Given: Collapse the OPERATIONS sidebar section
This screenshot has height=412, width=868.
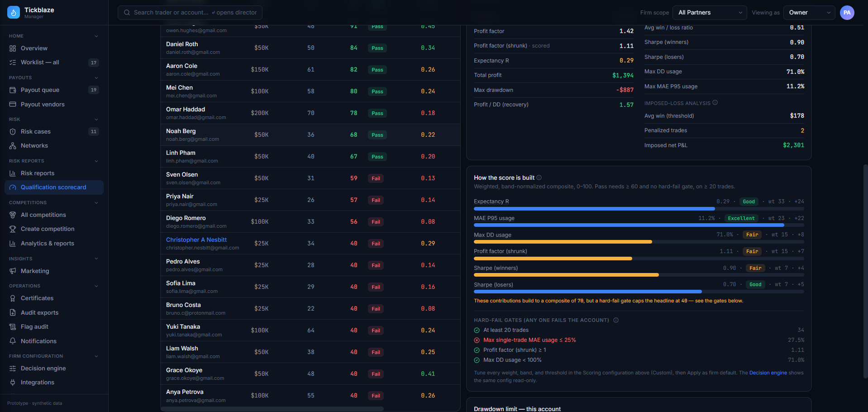Looking at the screenshot, I should [96, 286].
